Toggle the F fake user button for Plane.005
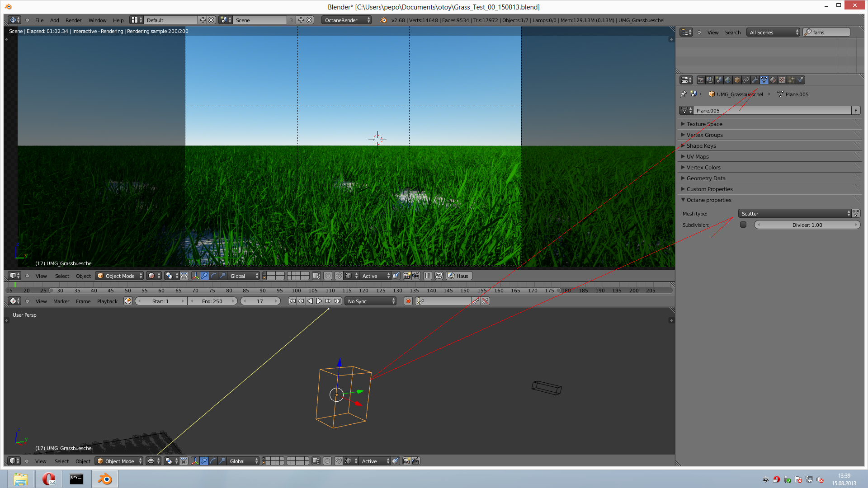 click(855, 110)
